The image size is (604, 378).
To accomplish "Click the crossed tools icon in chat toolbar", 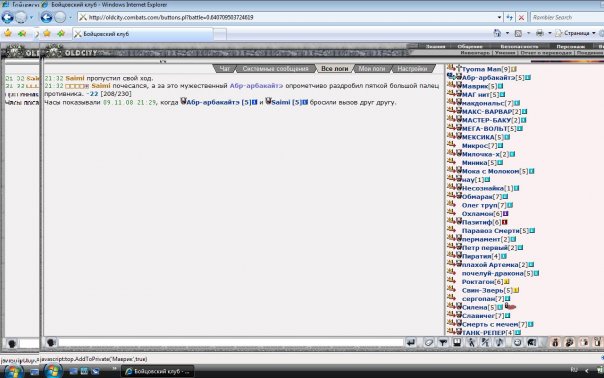I will click(485, 342).
